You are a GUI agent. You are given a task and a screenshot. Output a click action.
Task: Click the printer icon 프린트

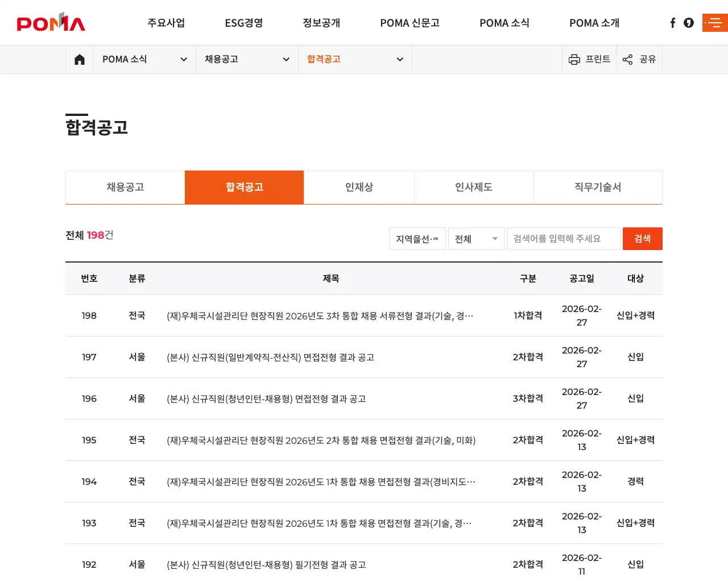(590, 59)
